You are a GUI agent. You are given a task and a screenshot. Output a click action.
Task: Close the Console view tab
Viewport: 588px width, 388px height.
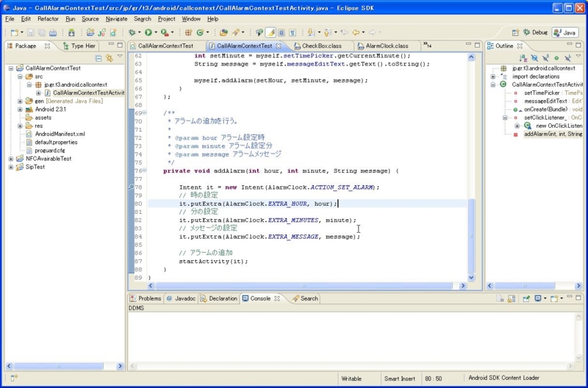(277, 299)
